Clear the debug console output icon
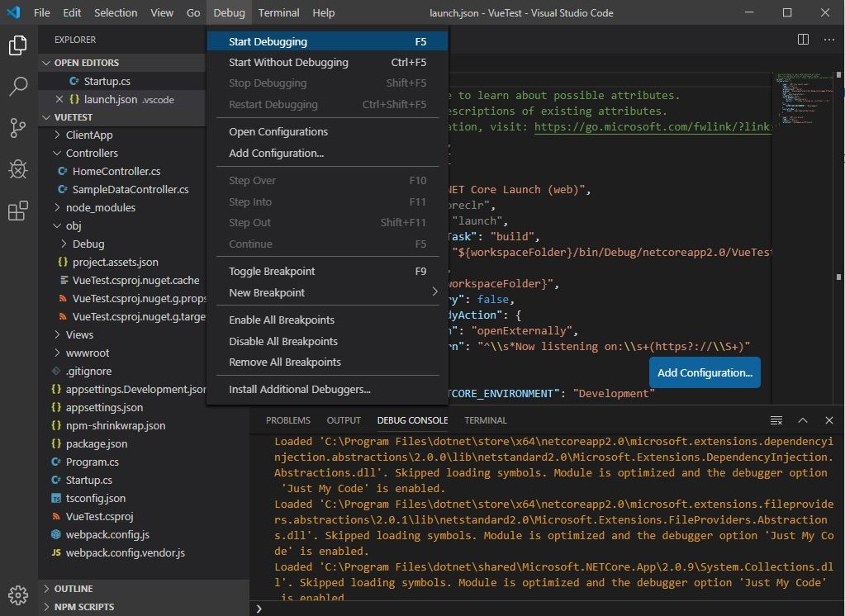Viewport: 845px width, 616px height. tap(776, 420)
